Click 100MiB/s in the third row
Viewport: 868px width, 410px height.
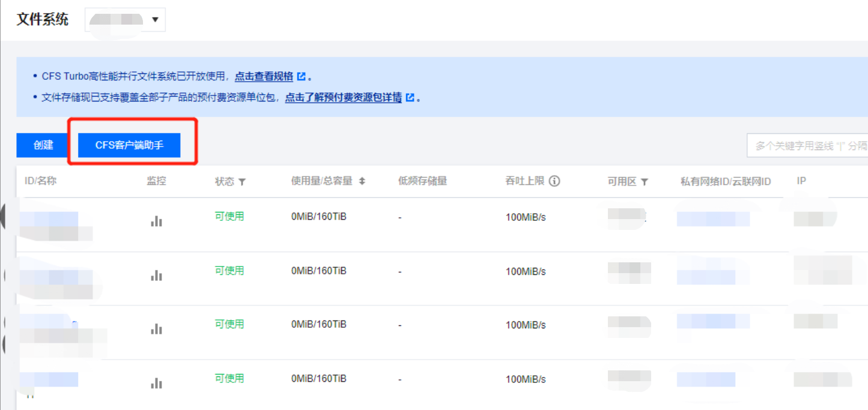tap(526, 325)
